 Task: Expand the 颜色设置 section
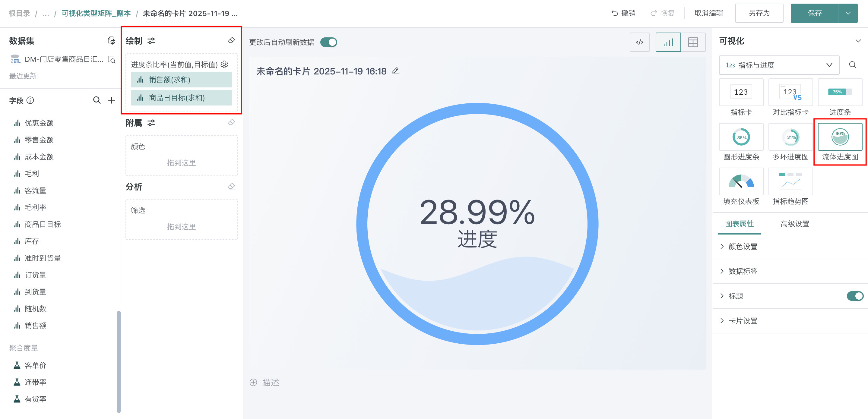(x=743, y=247)
